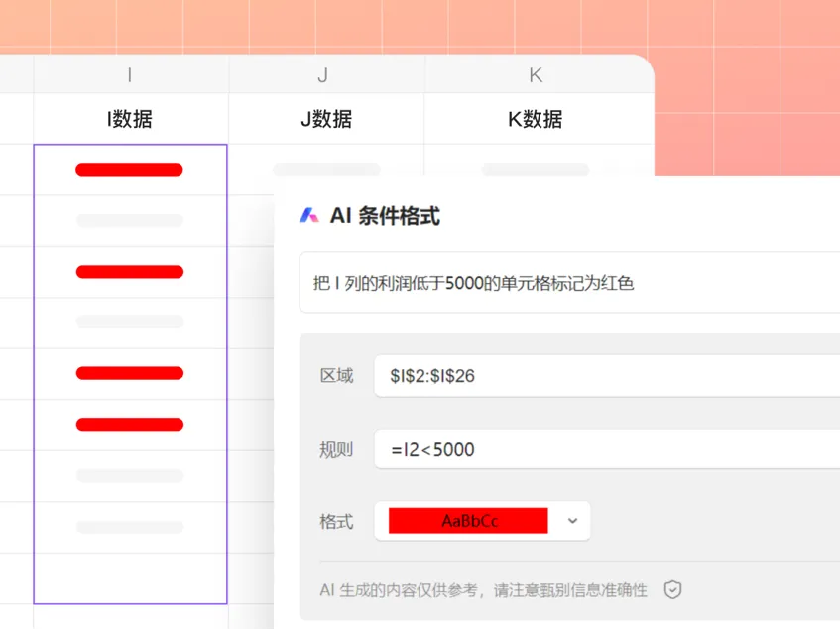The image size is (840, 630).
Task: Click the 规则 field showing =I2<5000
Action: (x=607, y=449)
